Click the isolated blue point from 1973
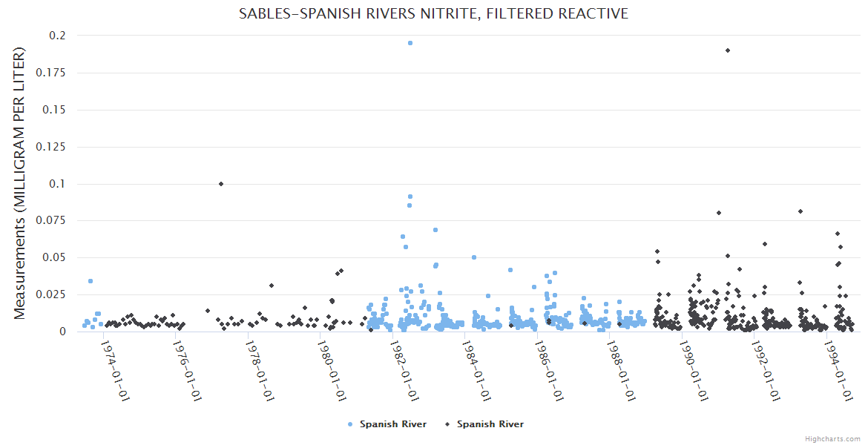 (91, 281)
